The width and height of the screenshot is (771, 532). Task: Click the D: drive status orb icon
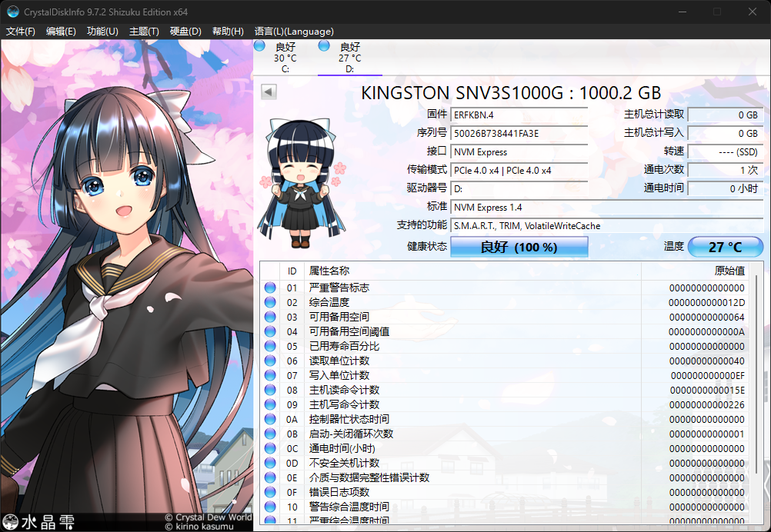pyautogui.click(x=324, y=46)
